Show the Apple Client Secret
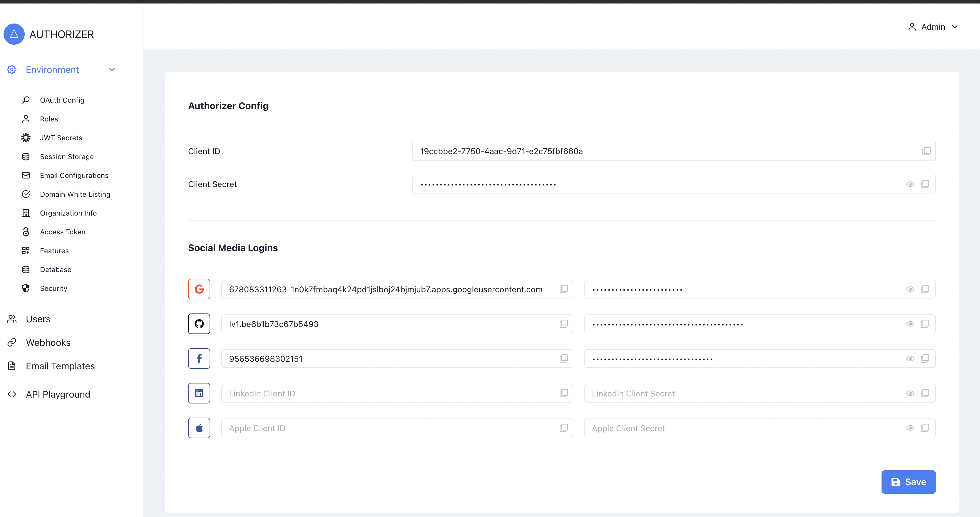Screen dimensions: 980x517 point(910,428)
